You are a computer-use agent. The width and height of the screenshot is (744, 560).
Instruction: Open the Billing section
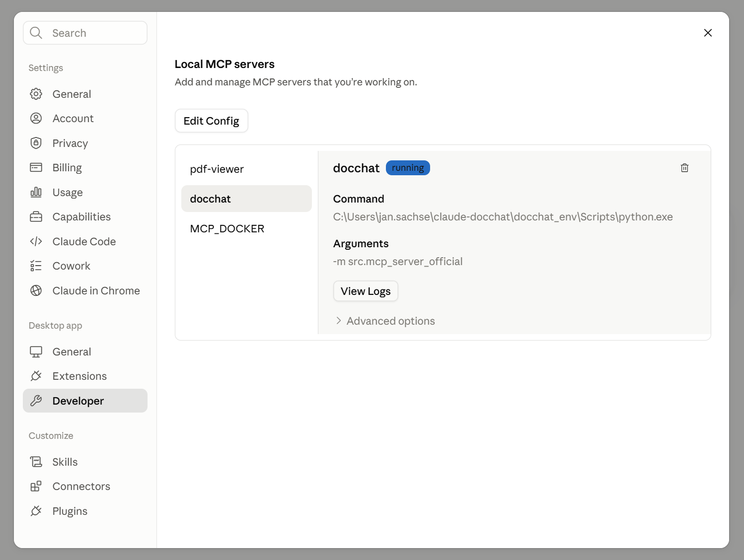(67, 167)
